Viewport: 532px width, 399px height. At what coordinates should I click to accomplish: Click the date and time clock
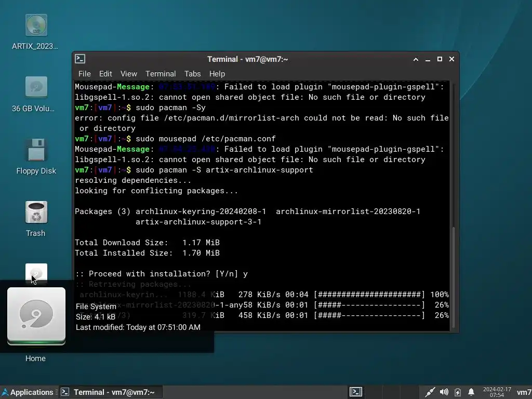[x=497, y=392]
